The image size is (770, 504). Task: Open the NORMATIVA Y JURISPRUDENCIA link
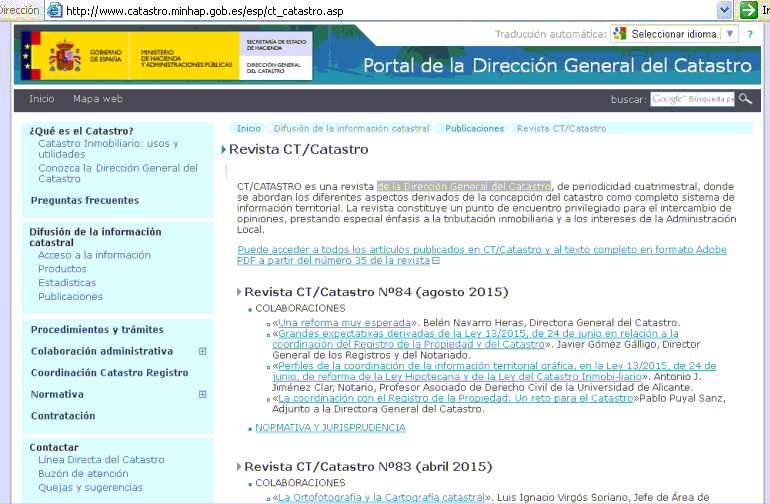point(330,427)
